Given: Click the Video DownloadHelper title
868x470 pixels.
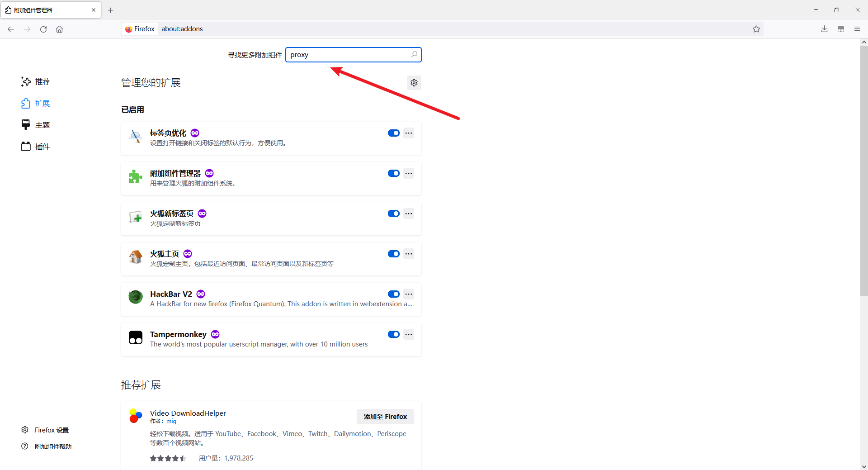Looking at the screenshot, I should pyautogui.click(x=188, y=413).
